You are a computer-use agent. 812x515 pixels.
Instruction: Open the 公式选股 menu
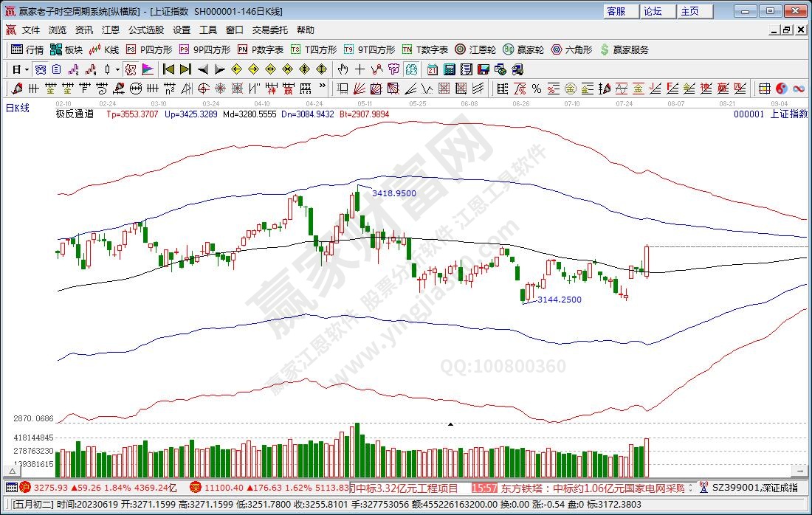point(146,30)
